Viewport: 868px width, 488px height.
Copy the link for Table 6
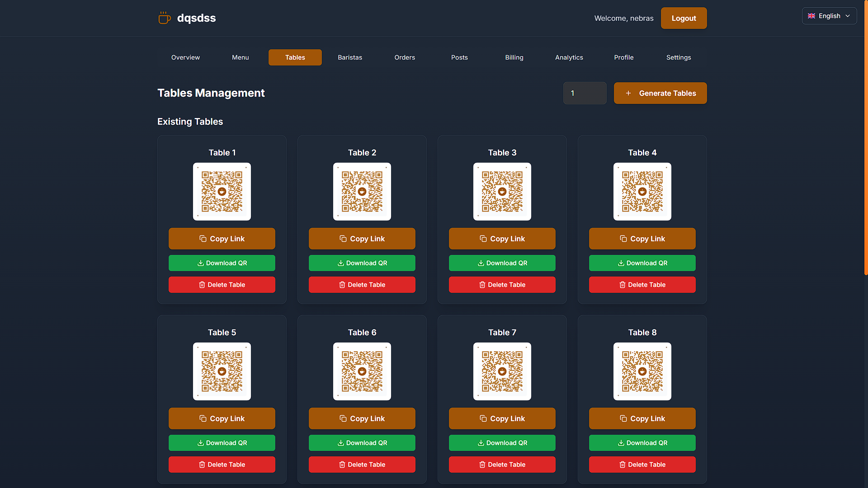pos(362,418)
